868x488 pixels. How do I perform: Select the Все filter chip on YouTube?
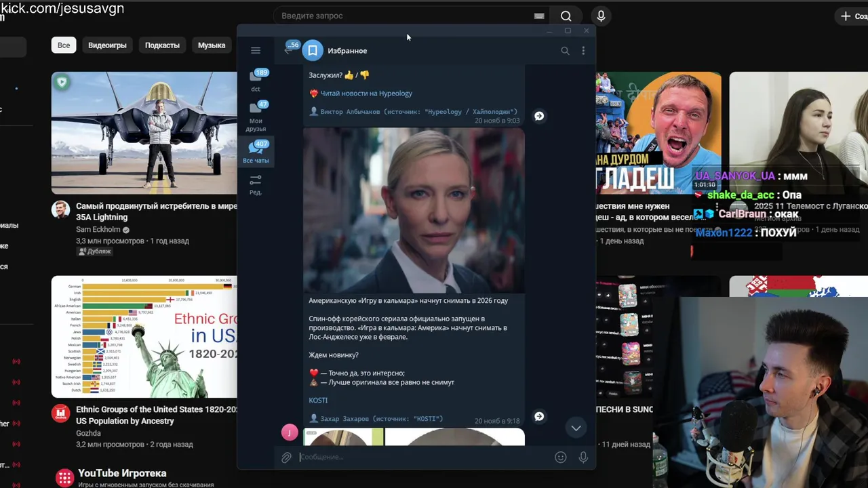[x=64, y=45]
